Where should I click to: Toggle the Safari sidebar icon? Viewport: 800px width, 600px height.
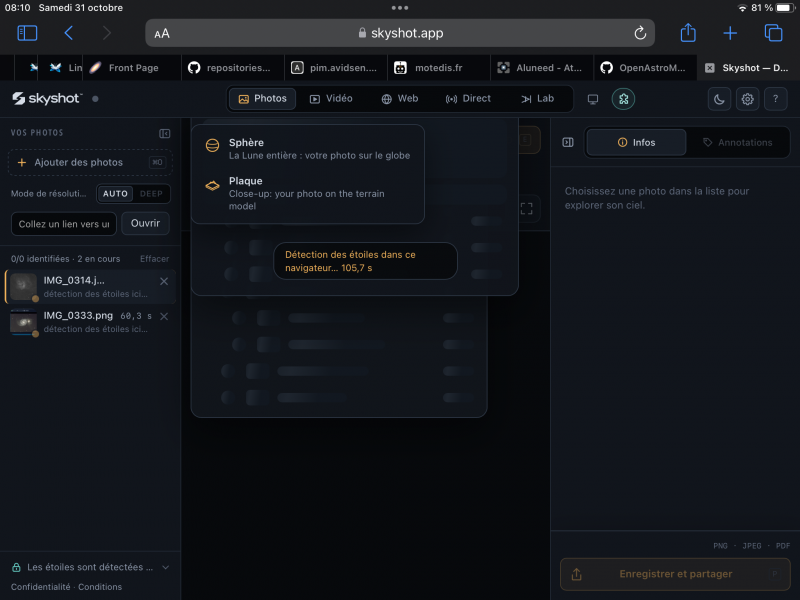coord(27,33)
